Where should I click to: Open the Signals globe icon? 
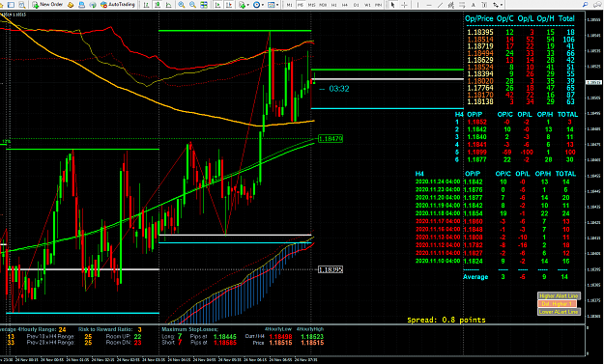(x=93, y=5)
